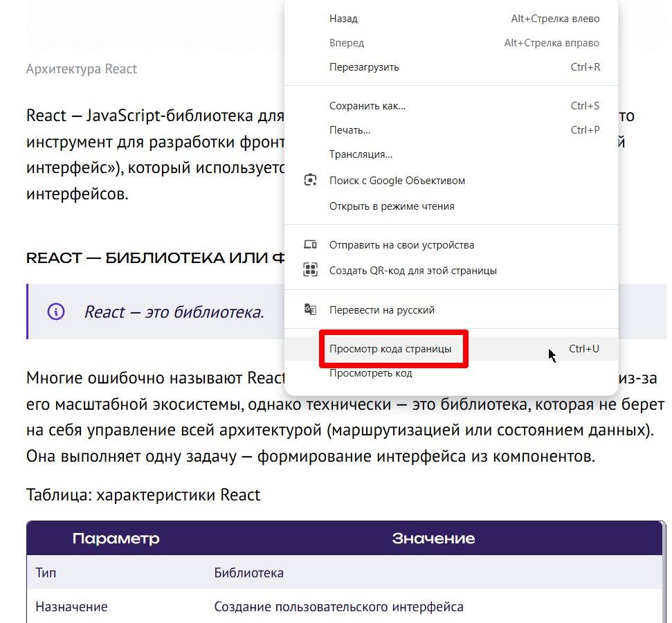Click the Google Lens camera icon

310,180
